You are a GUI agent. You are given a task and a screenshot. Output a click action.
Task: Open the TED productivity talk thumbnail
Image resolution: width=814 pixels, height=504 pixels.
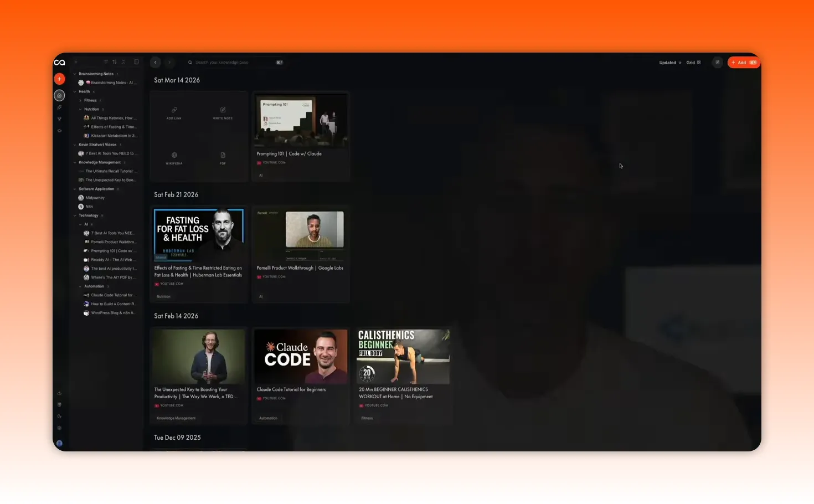(199, 357)
